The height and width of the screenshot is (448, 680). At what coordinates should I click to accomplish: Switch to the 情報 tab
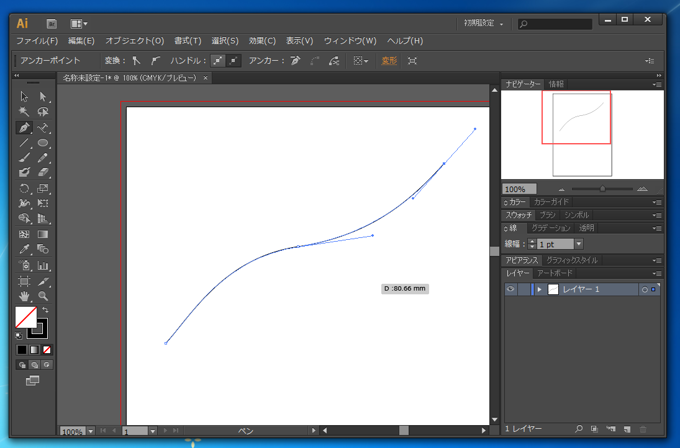point(556,84)
